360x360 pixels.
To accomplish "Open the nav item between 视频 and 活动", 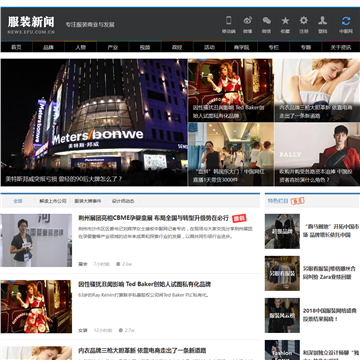I will [x=177, y=47].
